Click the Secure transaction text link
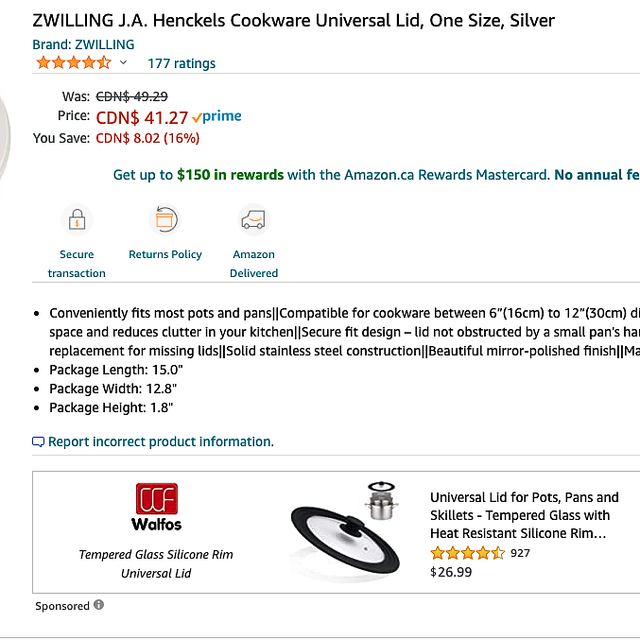This screenshot has height=640, width=640. (77, 264)
